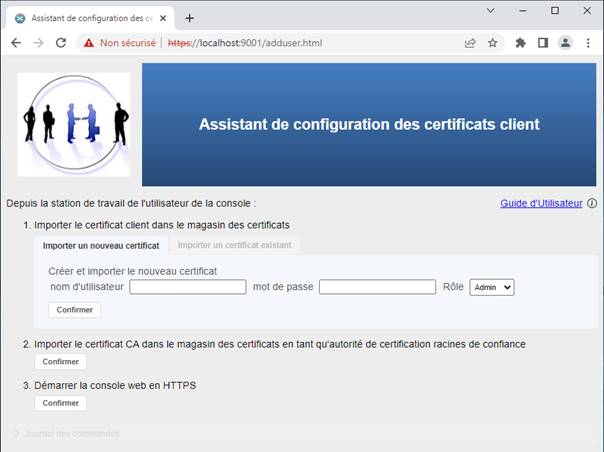Open the Rôle dropdown showing Admin
The image size is (604, 452).
[x=491, y=287]
